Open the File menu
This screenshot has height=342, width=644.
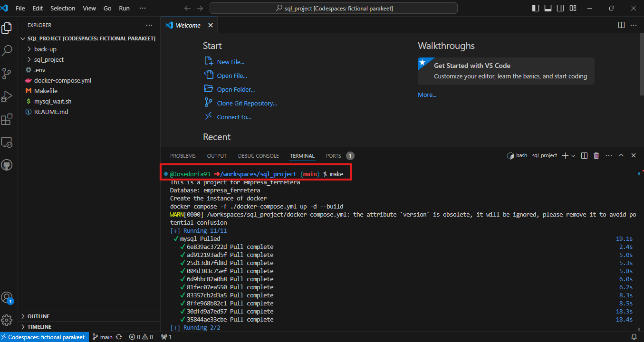click(x=20, y=8)
